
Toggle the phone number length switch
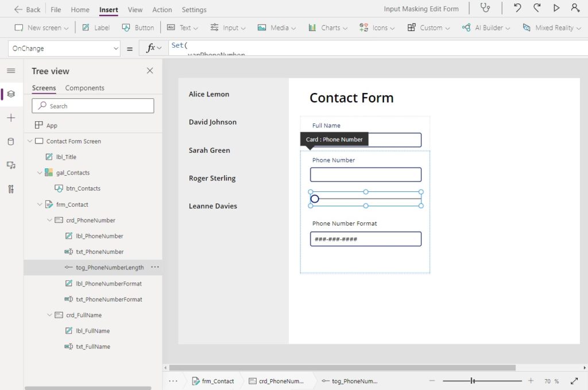[315, 199]
